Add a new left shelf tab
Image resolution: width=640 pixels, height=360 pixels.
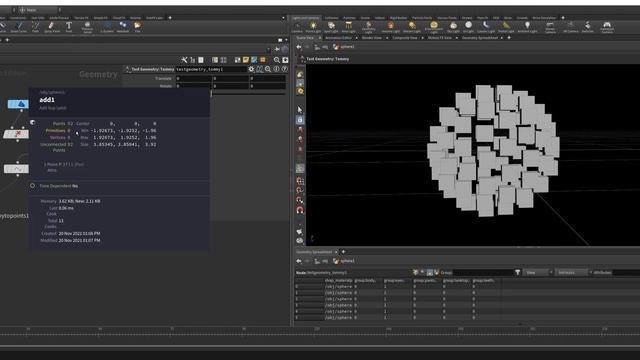[170, 18]
